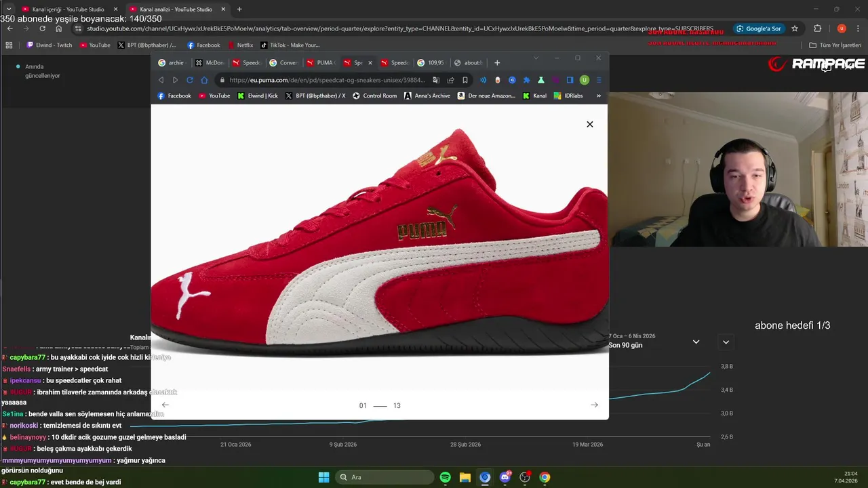The image size is (868, 488).
Task: Click green flask extension icon
Action: (540, 80)
